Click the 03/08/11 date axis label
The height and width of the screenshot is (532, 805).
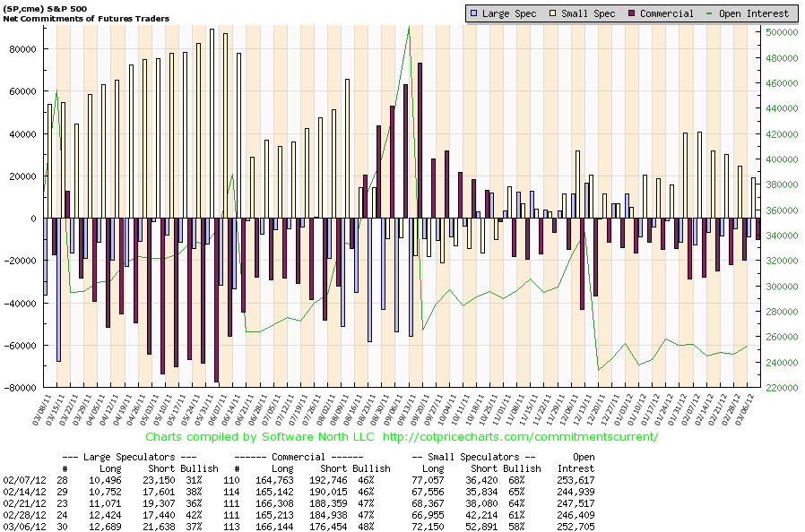point(41,409)
